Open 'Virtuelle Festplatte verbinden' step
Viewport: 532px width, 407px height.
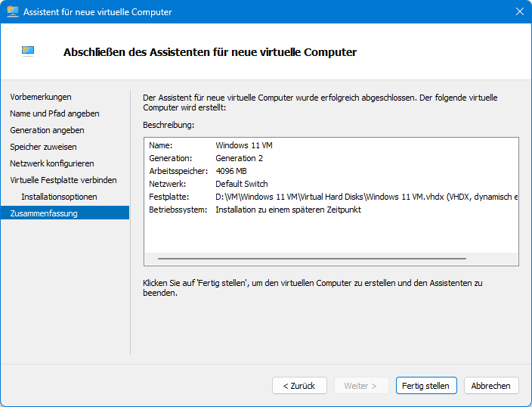coord(63,180)
